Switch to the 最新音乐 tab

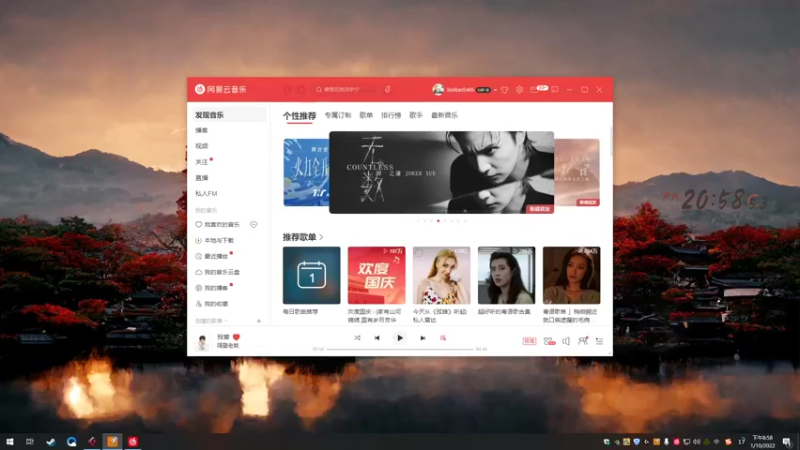point(445,115)
